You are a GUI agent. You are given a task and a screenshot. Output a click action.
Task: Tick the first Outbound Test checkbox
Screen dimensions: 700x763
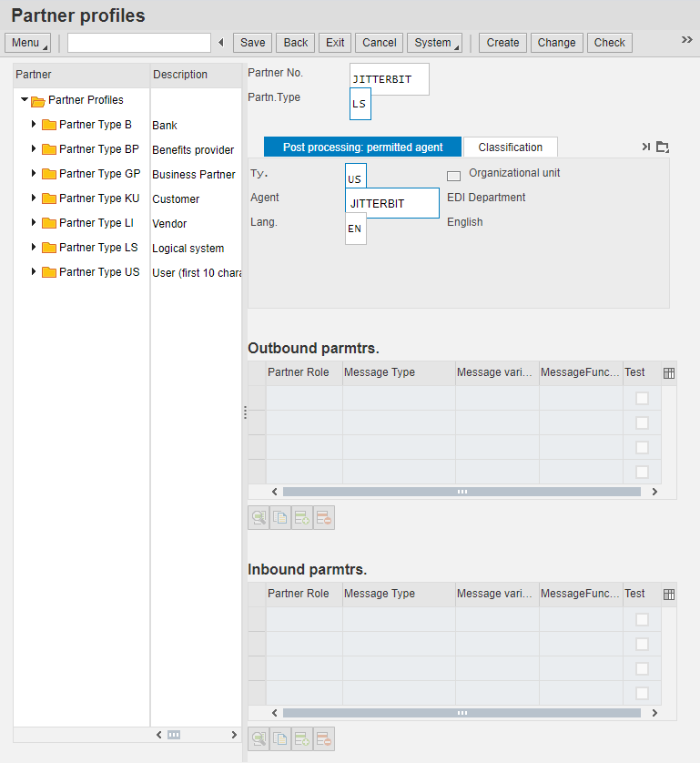click(642, 398)
